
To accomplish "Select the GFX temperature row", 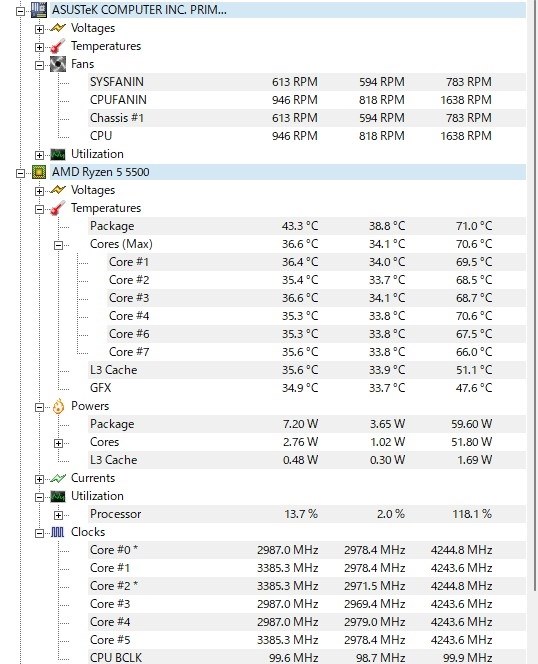I will [307, 388].
